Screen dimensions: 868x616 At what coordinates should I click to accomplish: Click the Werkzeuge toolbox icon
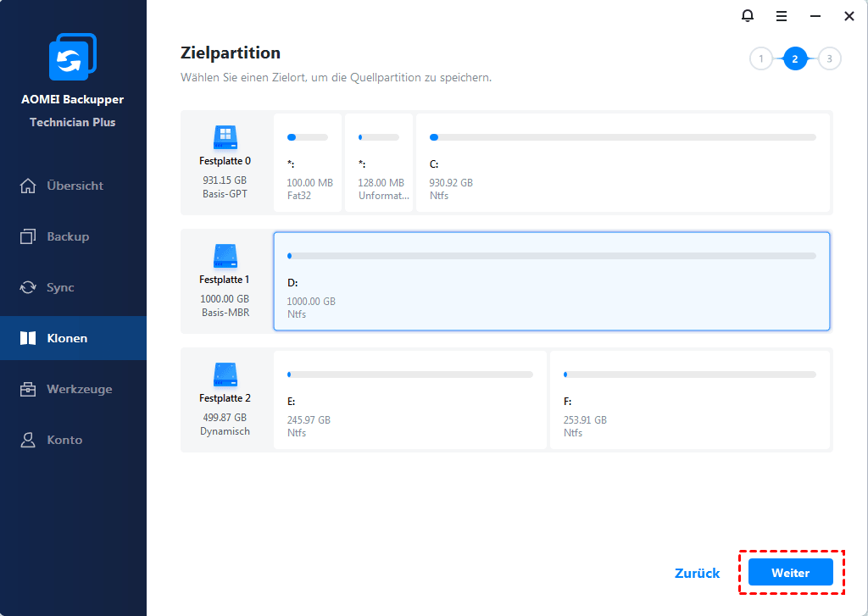[29, 389]
